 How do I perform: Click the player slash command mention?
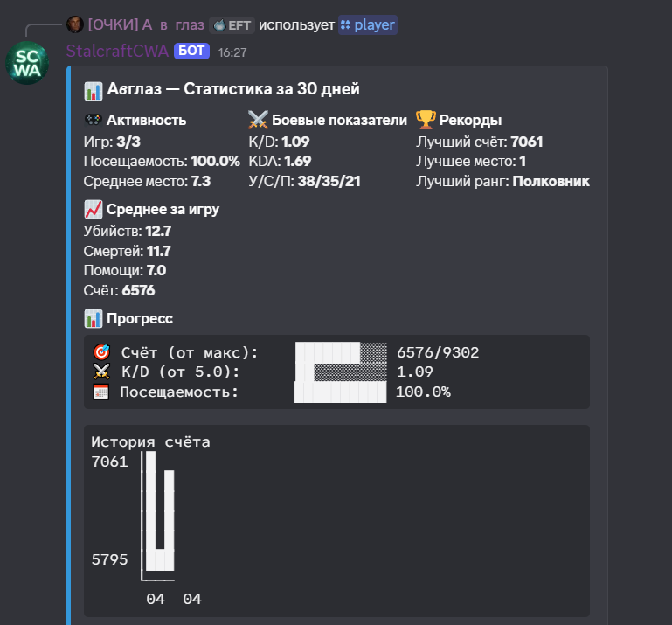point(373,25)
